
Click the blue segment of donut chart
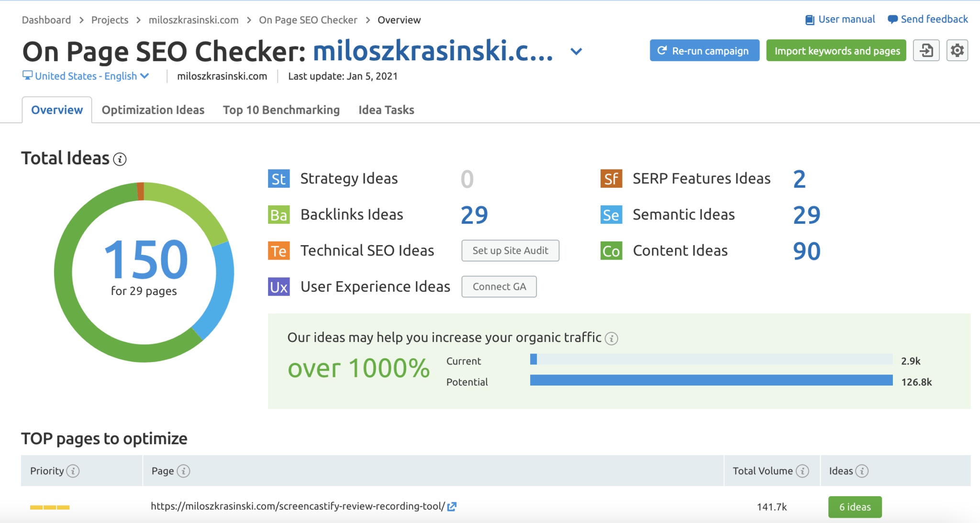[221, 292]
